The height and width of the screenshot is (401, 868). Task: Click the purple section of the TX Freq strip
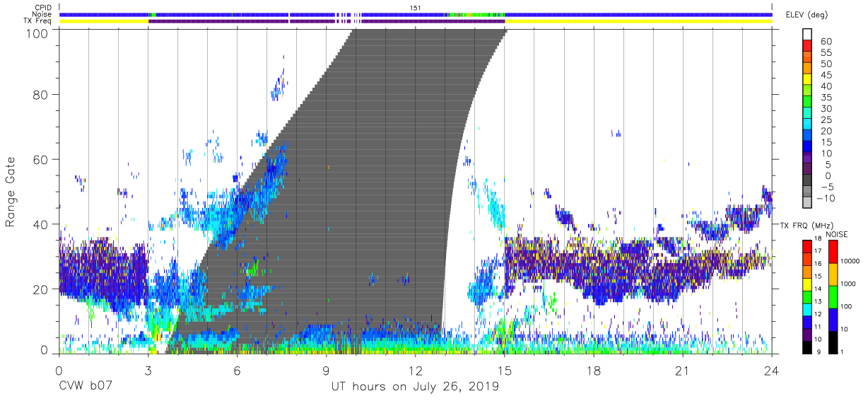326,21
